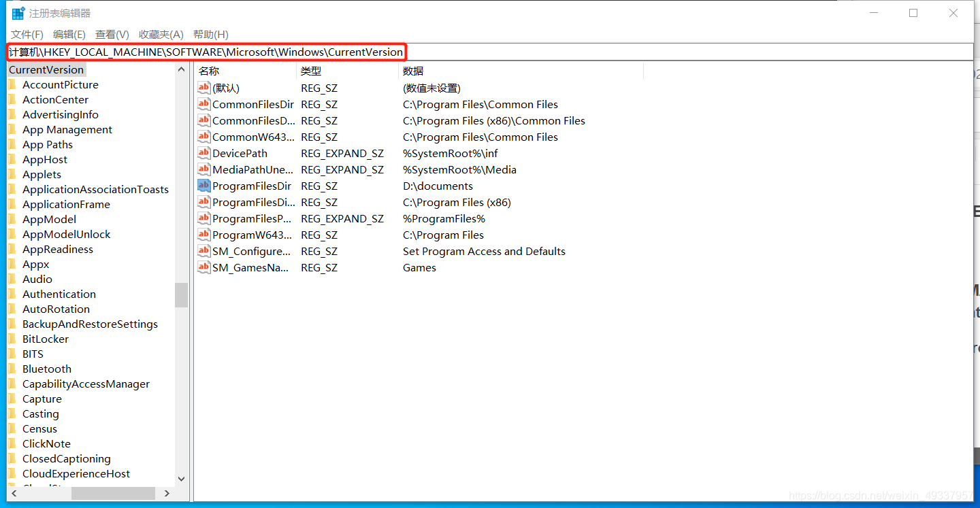The image size is (980, 508).
Task: Select the AppModel key
Action: 49,219
